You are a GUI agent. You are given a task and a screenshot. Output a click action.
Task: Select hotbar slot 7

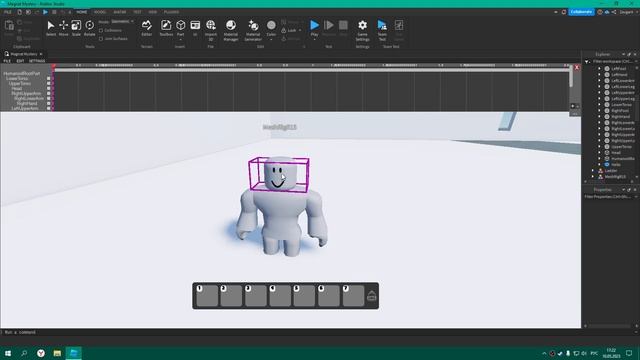(353, 296)
